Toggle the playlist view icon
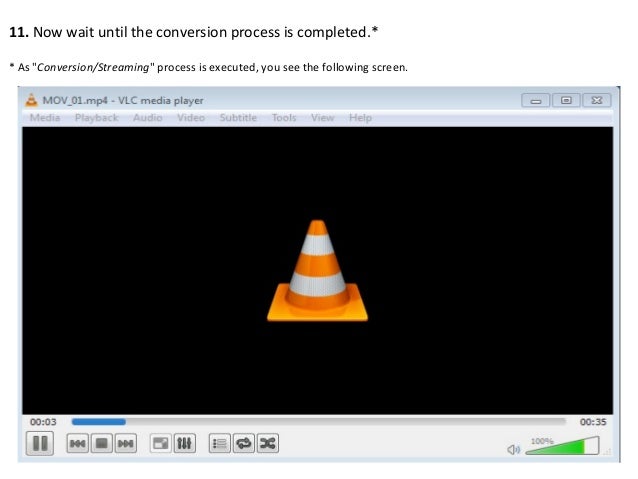Image resolution: width=638 pixels, height=479 pixels. tap(220, 443)
